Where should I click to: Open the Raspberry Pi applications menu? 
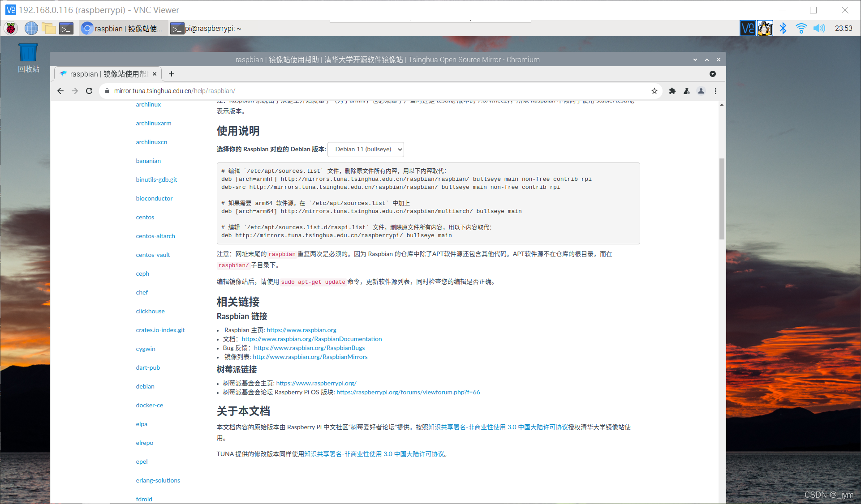(10, 28)
